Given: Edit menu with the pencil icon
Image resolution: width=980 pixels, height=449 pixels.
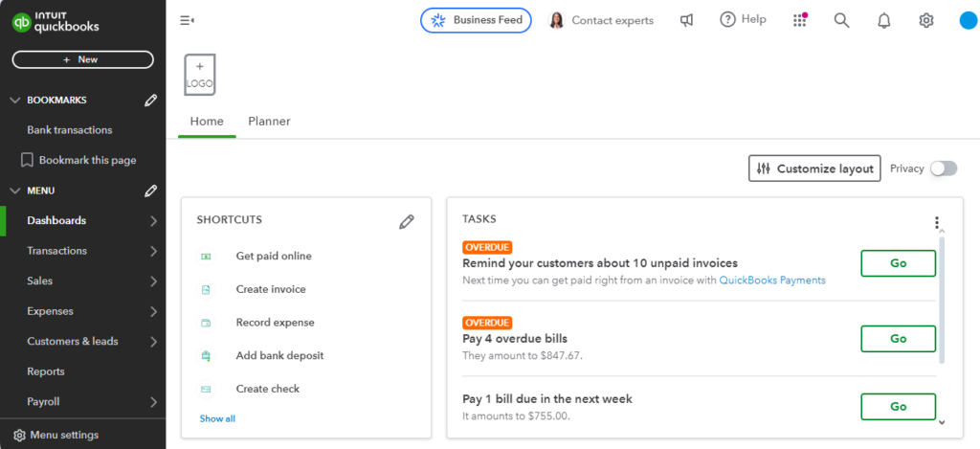Looking at the screenshot, I should point(150,191).
